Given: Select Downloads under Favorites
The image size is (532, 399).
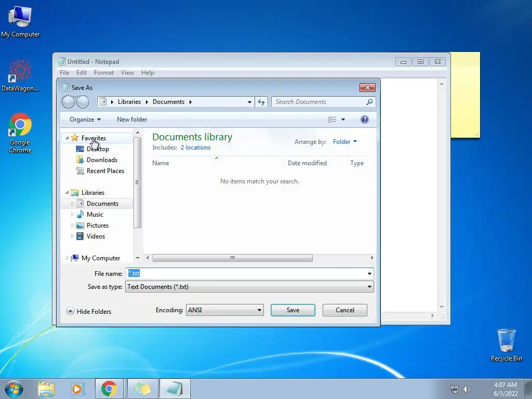Looking at the screenshot, I should 102,160.
